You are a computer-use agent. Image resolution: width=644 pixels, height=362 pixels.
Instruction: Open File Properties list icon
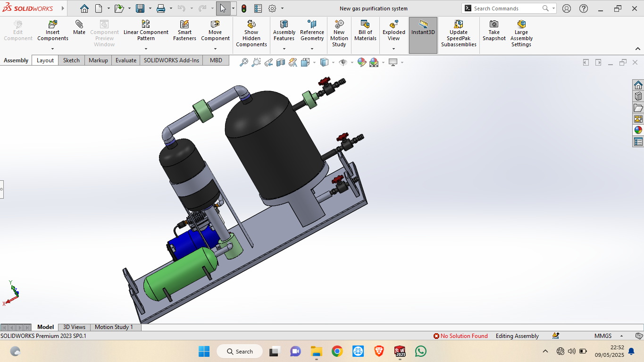point(258,8)
